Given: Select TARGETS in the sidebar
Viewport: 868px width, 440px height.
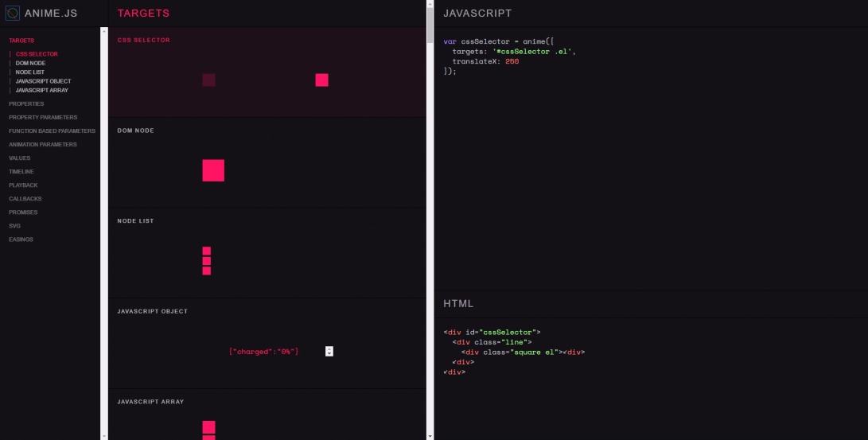Looking at the screenshot, I should (21, 41).
